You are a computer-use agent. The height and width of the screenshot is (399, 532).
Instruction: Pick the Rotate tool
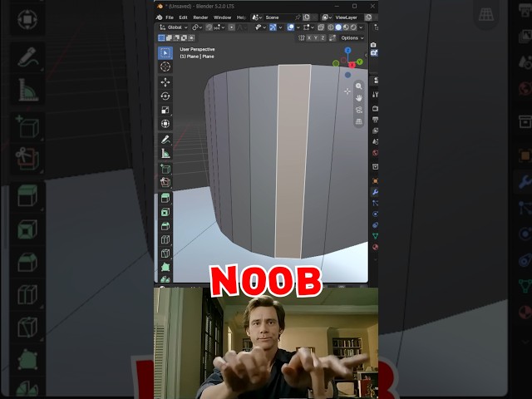tap(165, 96)
